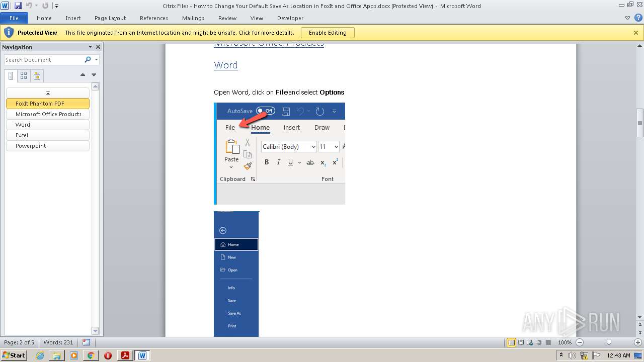Click the jump to beginning button
This screenshot has height=362, width=644.
(x=48, y=93)
